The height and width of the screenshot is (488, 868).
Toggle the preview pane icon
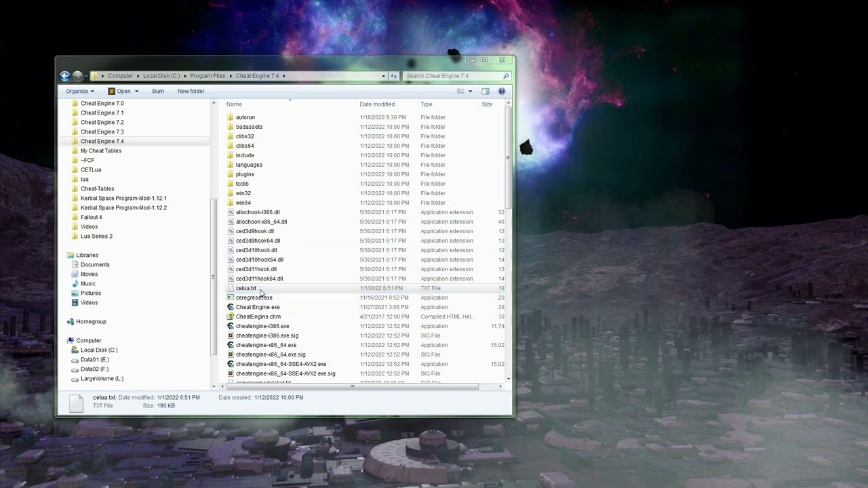click(x=486, y=91)
